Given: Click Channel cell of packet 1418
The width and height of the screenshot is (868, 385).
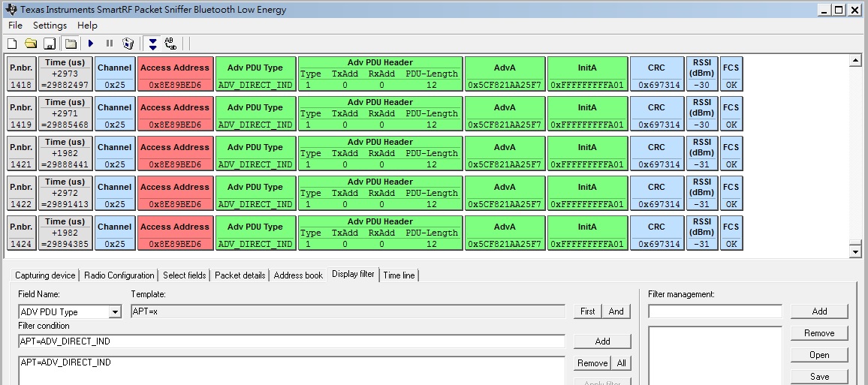Looking at the screenshot, I should (115, 74).
